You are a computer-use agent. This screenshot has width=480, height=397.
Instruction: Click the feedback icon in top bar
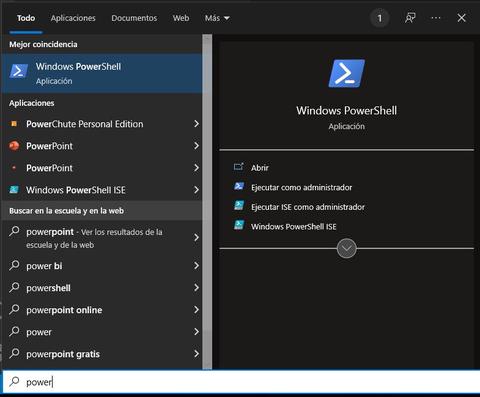pyautogui.click(x=410, y=18)
